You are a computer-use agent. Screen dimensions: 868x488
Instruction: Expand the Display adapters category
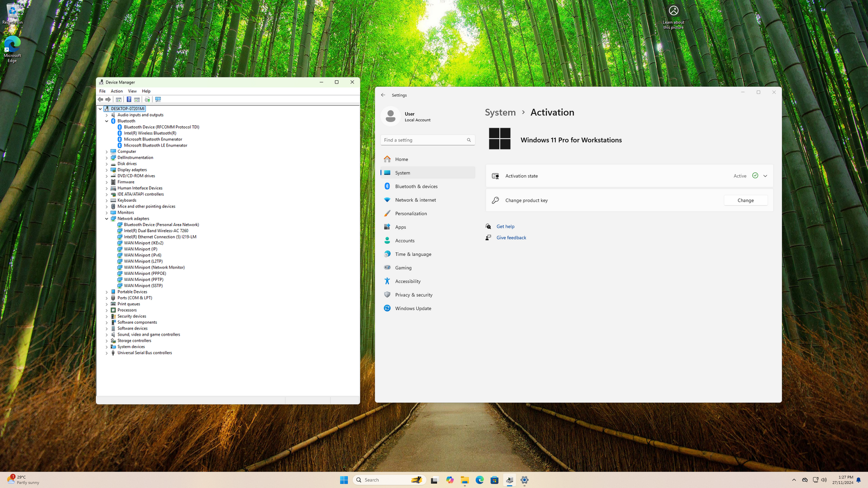pyautogui.click(x=107, y=170)
